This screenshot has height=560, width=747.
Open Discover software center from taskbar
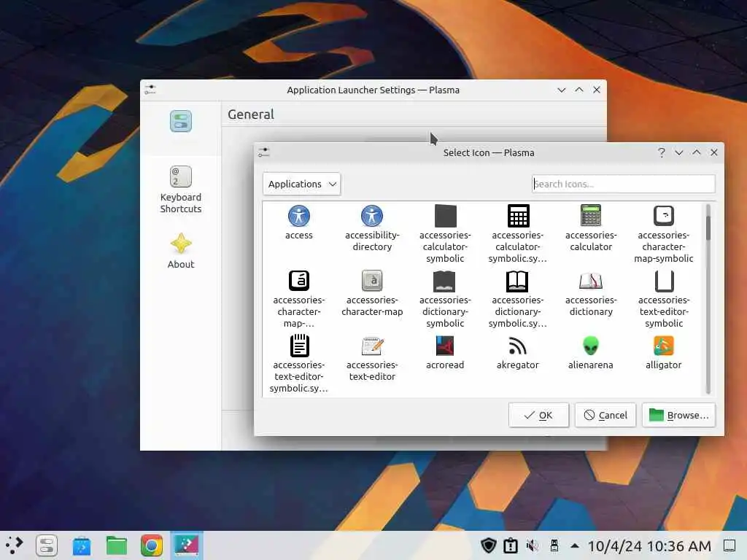click(x=82, y=545)
